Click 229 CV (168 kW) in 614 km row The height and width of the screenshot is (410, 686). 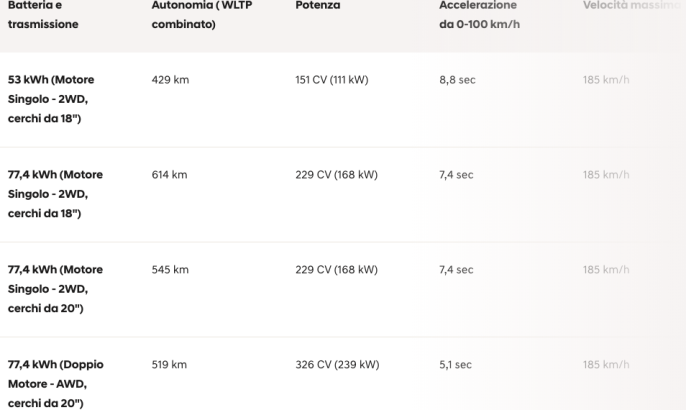pos(336,175)
